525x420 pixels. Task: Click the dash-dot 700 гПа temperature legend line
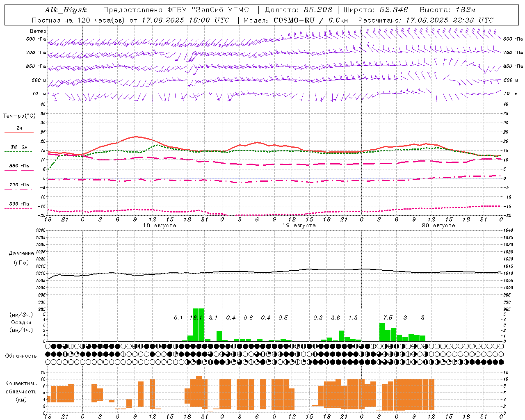tap(18, 189)
